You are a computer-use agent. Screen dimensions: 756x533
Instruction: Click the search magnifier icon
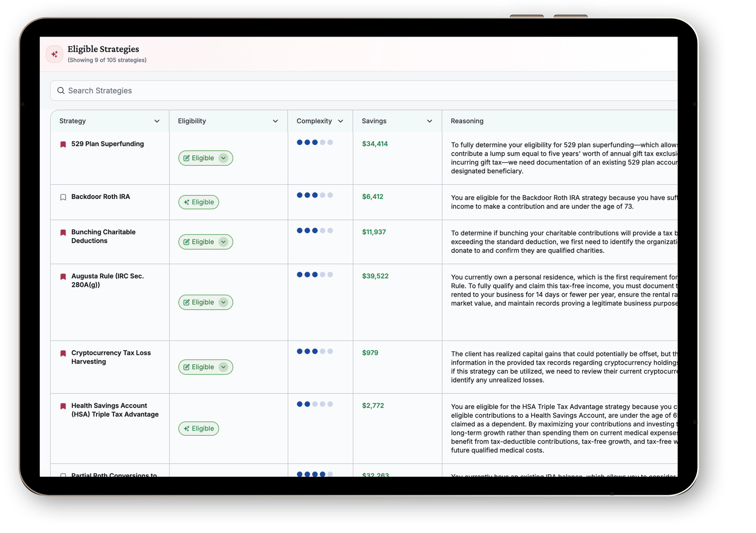(61, 90)
